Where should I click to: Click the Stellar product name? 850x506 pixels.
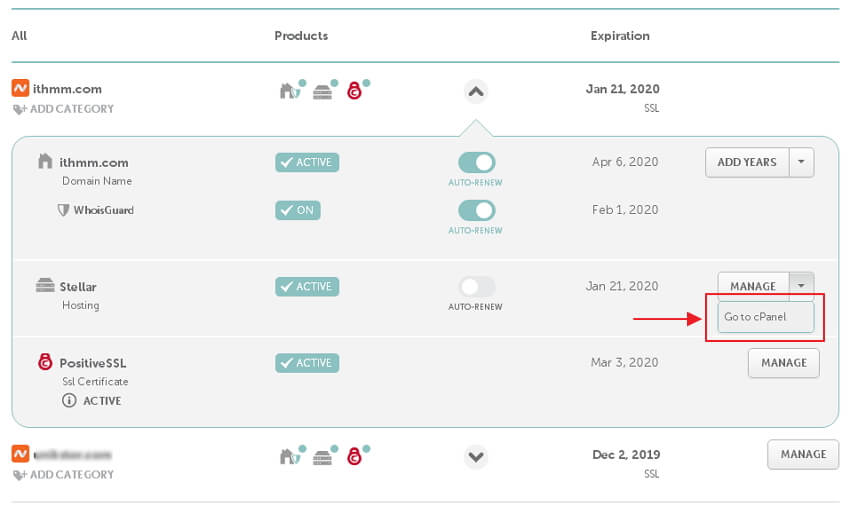78,287
